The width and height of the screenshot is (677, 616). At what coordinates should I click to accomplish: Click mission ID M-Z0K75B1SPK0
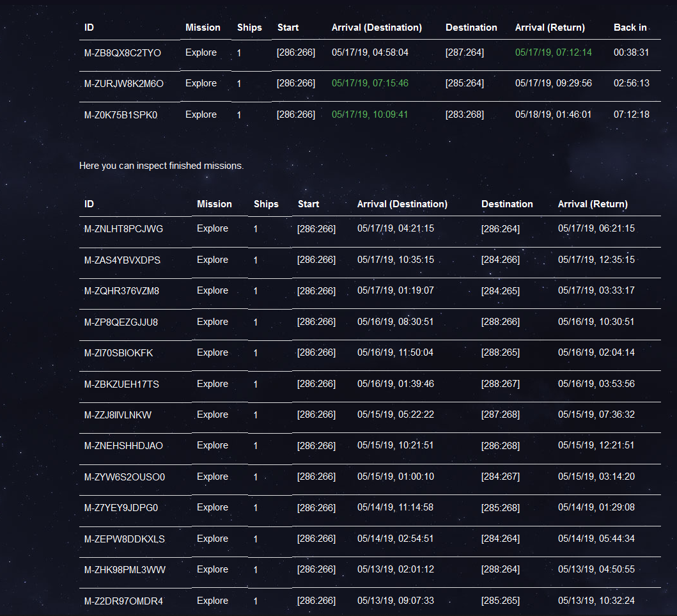[121, 115]
